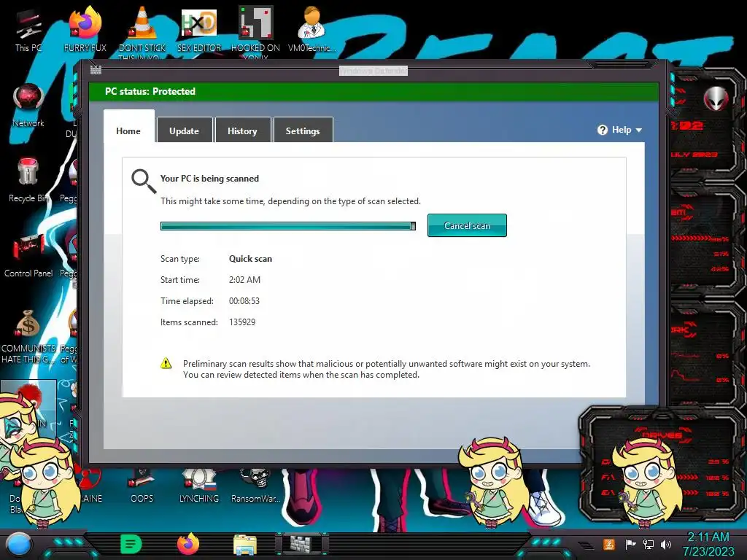Cancel the running scan
Viewport: 747px width, 560px height.
pyautogui.click(x=467, y=225)
